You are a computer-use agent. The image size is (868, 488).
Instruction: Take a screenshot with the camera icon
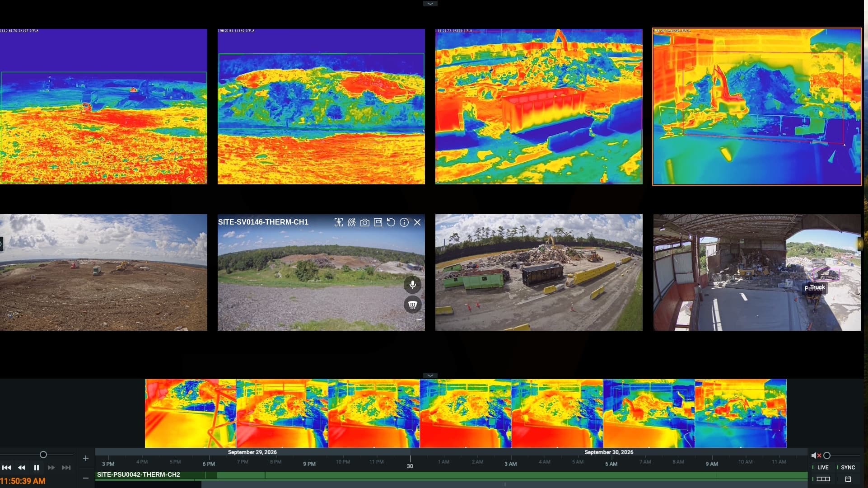[x=364, y=222]
